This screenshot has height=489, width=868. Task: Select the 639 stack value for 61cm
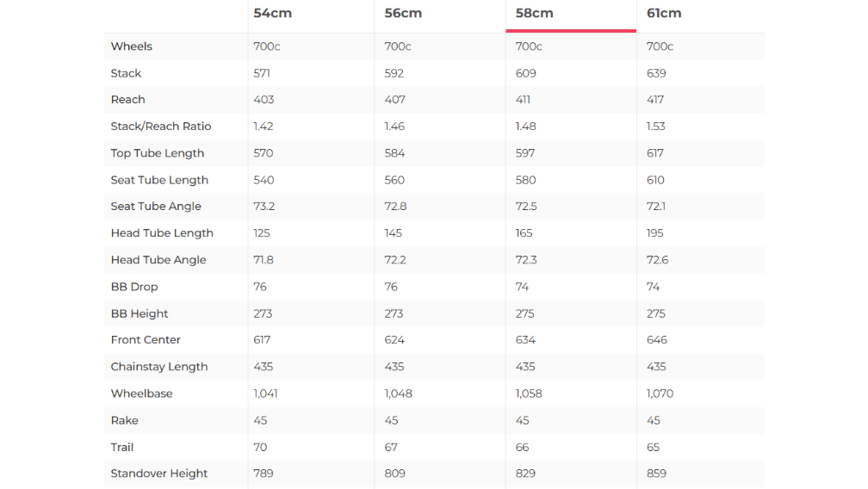tap(656, 73)
